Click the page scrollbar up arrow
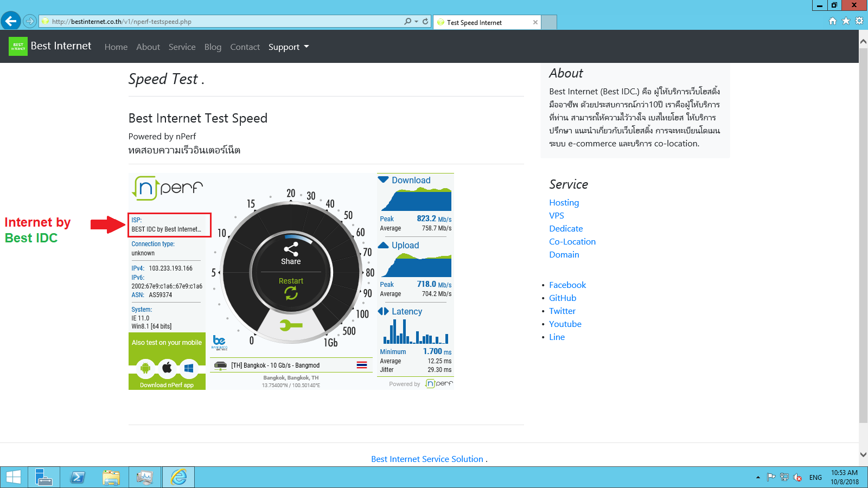 point(863,41)
